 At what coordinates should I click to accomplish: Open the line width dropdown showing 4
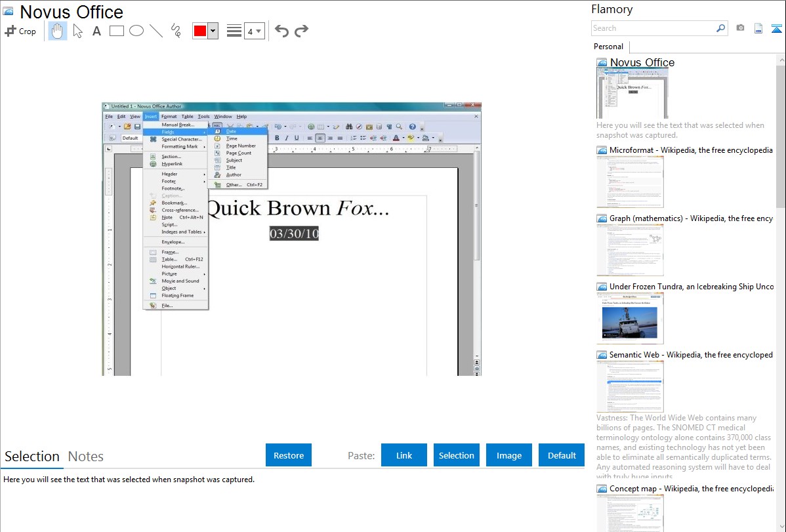[255, 31]
